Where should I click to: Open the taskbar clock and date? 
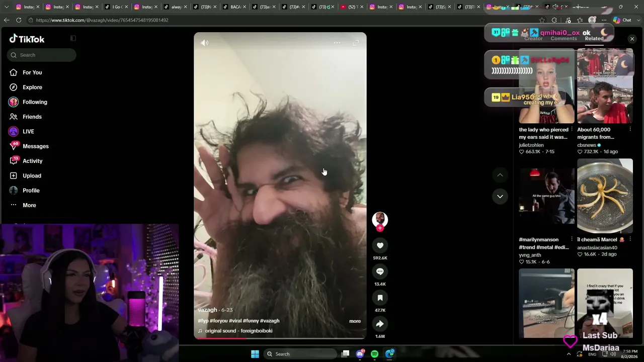pos(630,354)
